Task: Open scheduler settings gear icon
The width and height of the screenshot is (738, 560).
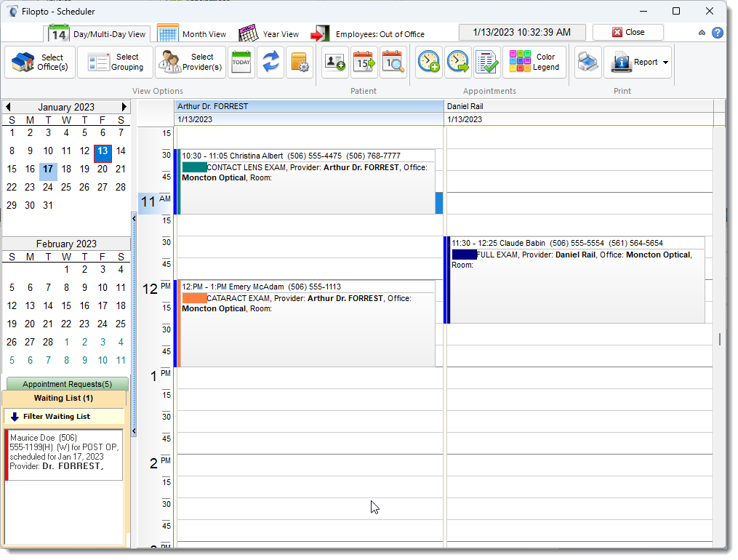Action: [300, 63]
